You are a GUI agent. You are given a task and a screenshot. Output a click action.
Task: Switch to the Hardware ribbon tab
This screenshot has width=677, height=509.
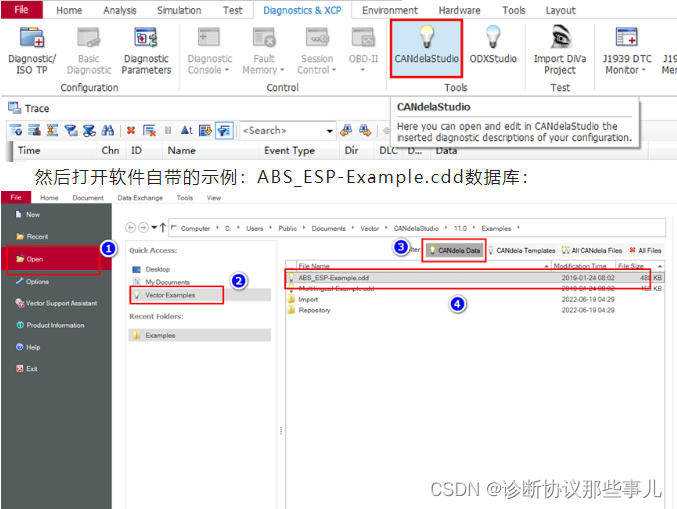point(459,10)
